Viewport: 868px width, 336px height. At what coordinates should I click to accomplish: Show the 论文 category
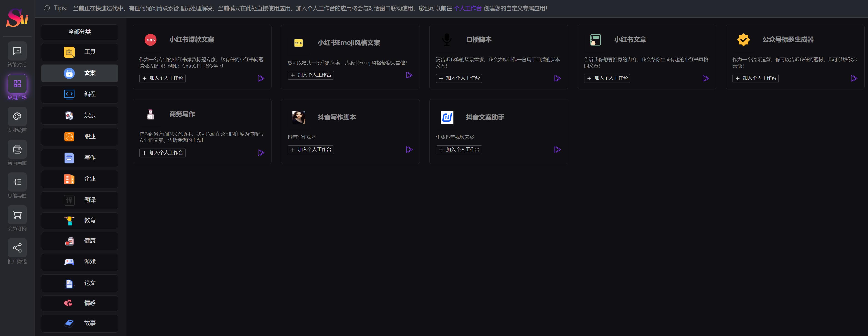tap(80, 283)
